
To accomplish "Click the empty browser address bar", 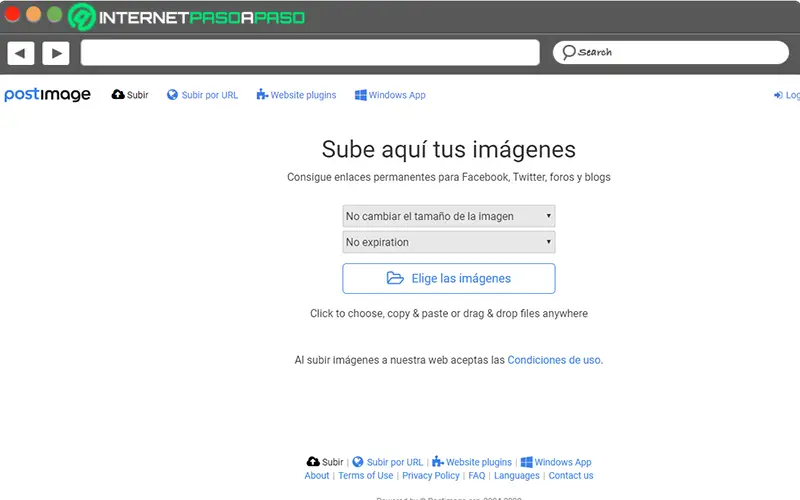I will tap(310, 53).
